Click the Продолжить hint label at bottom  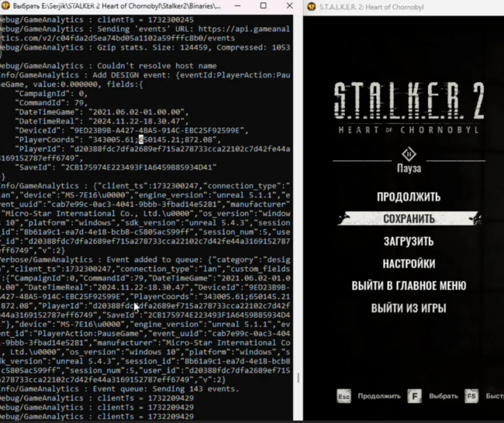379,396
